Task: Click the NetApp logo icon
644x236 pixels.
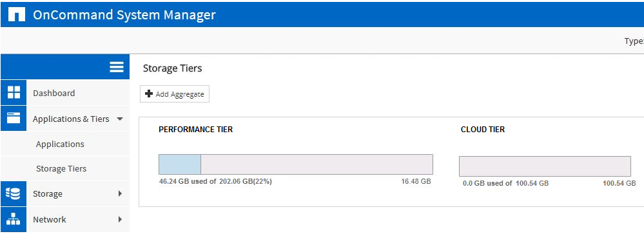Action: pyautogui.click(x=17, y=15)
